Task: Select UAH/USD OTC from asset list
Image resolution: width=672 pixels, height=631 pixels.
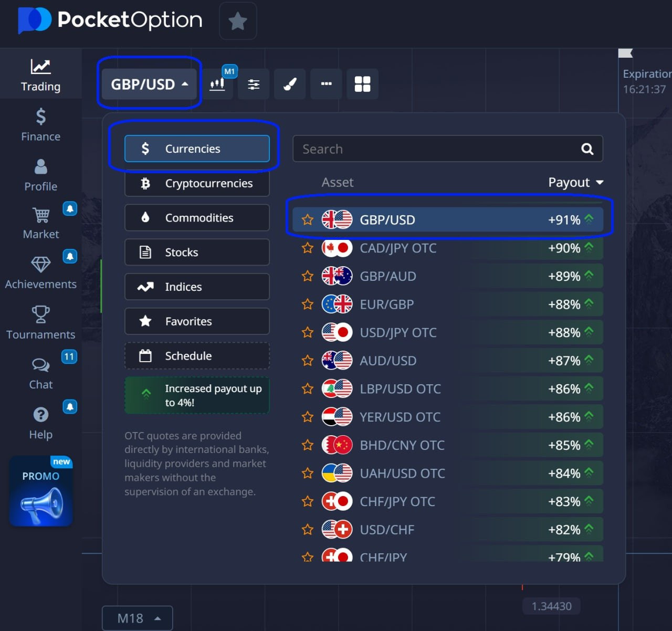Action: [x=448, y=474]
